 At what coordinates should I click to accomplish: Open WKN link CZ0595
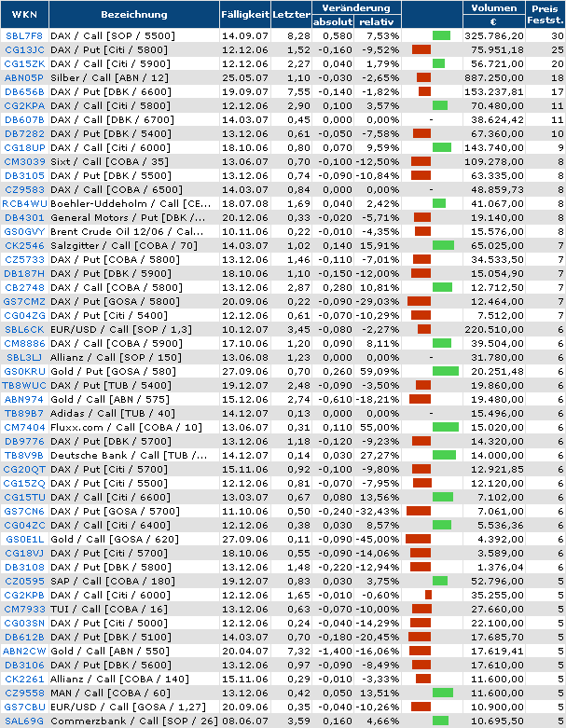tap(24, 581)
